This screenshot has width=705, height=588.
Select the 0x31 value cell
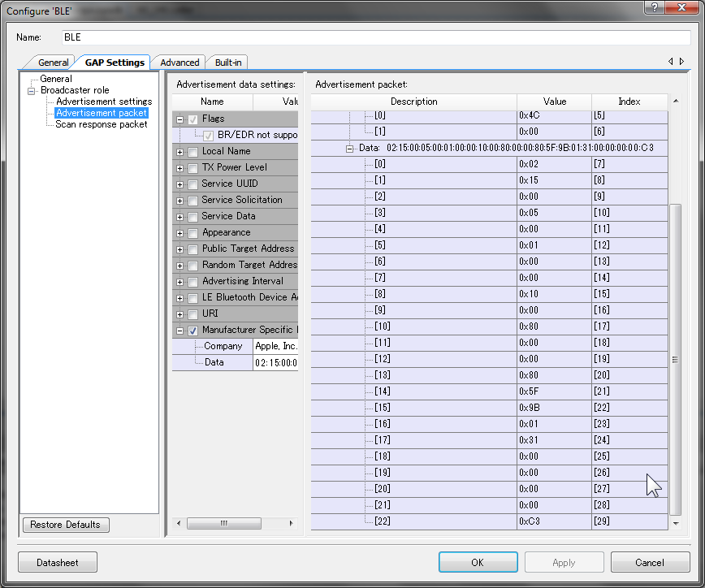click(555, 440)
